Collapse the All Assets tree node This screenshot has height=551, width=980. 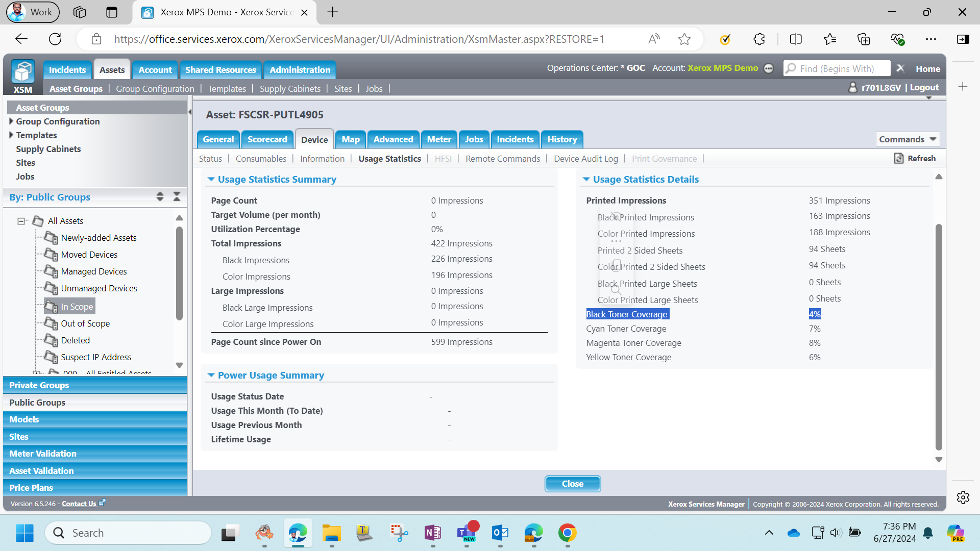tap(21, 221)
